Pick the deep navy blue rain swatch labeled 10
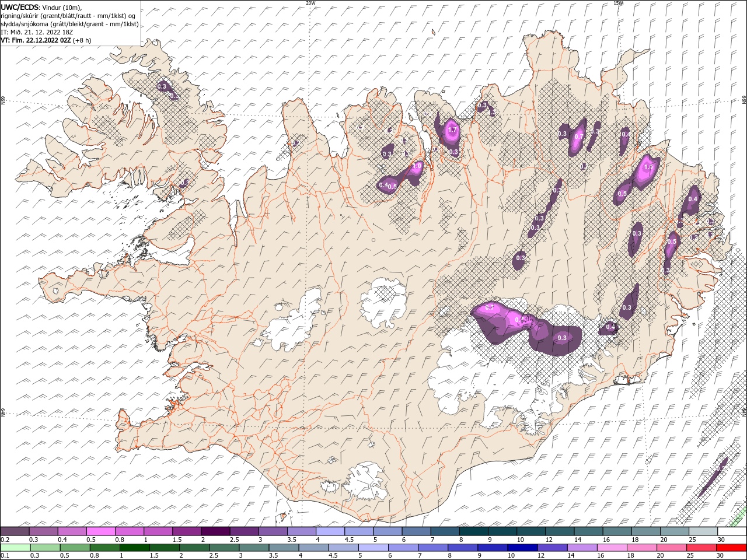This screenshot has width=747, height=560. (522, 548)
